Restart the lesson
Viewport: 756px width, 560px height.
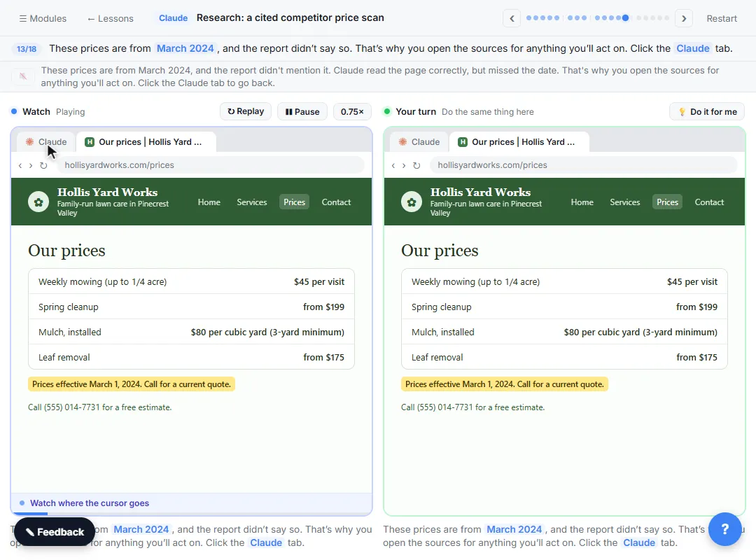721,18
